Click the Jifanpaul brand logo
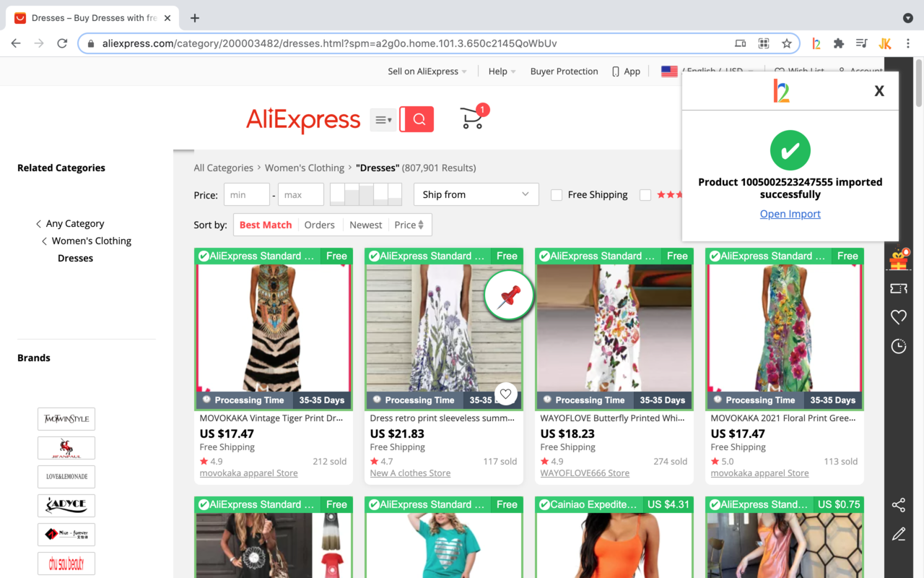The image size is (924, 578). 66,448
